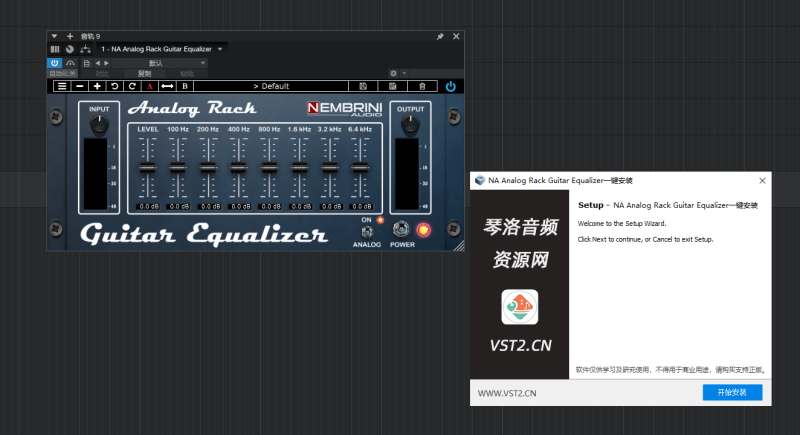
Task: Open the Default preset selector
Action: [x=271, y=86]
